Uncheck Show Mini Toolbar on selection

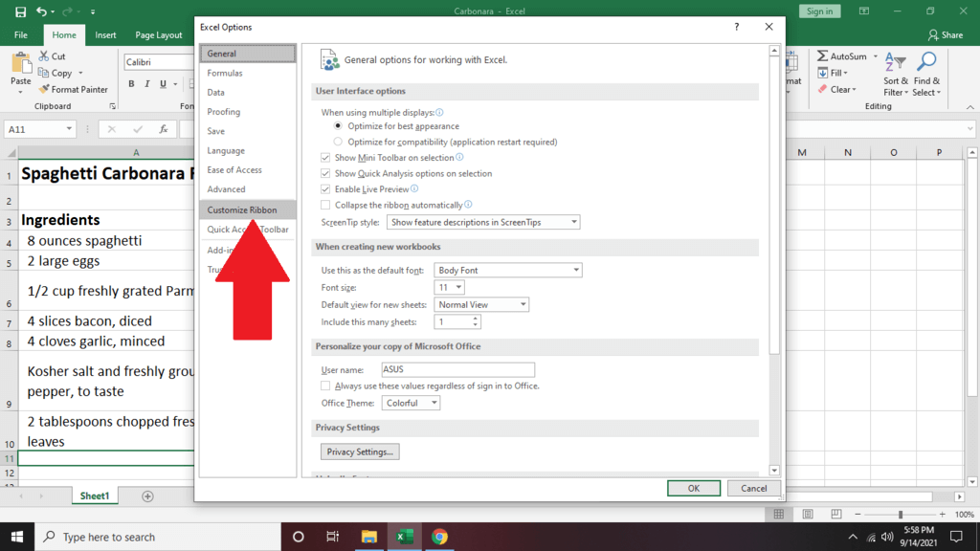325,158
